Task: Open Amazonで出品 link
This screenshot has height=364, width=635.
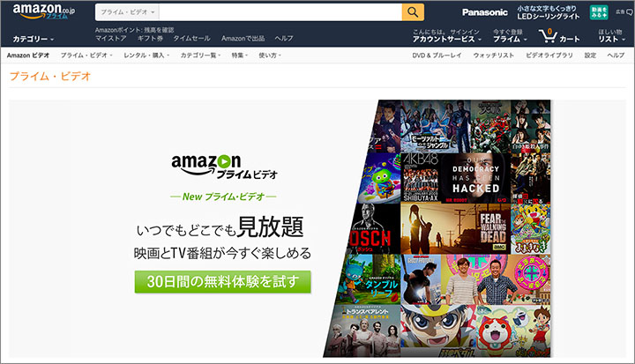Action: tap(243, 38)
